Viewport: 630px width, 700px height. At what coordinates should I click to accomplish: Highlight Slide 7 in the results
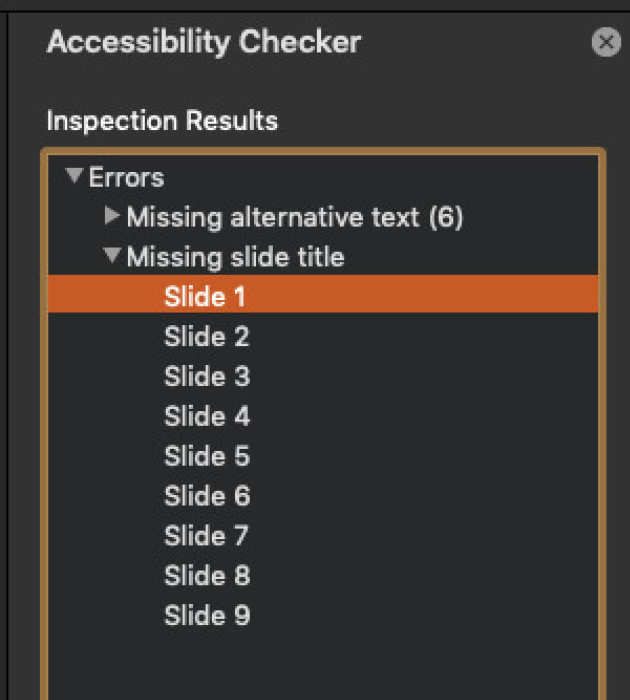coord(206,536)
